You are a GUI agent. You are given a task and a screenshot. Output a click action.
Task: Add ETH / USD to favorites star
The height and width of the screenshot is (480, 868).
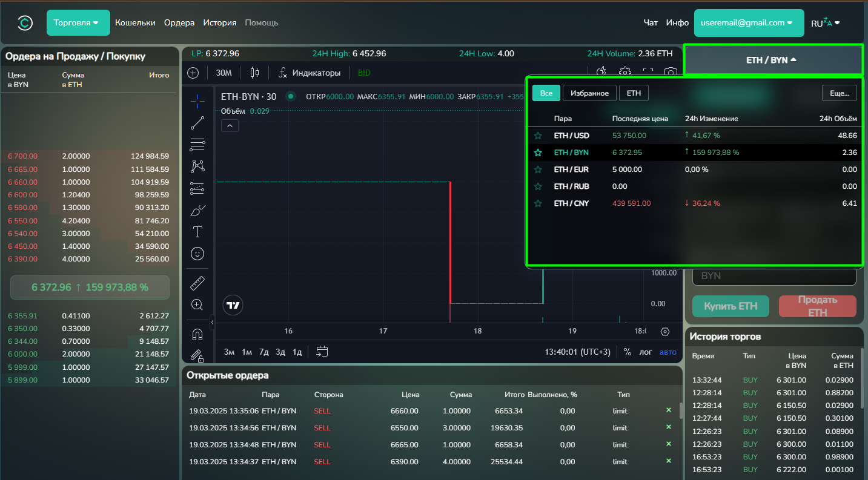point(538,136)
